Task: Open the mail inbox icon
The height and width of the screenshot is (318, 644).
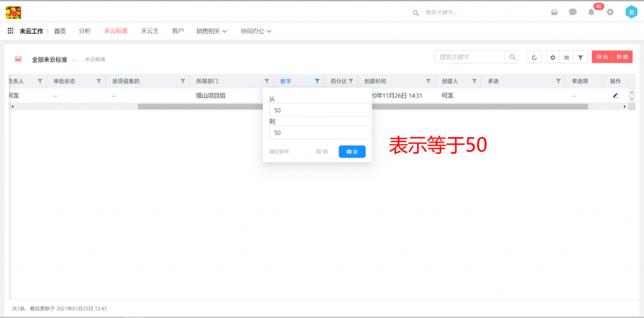Action: click(554, 12)
